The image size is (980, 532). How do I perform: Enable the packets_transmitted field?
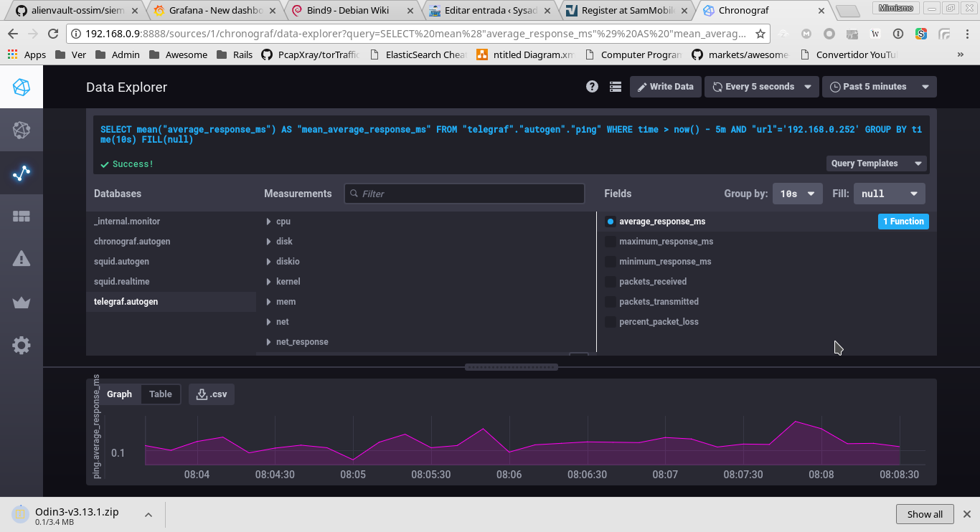(657, 301)
